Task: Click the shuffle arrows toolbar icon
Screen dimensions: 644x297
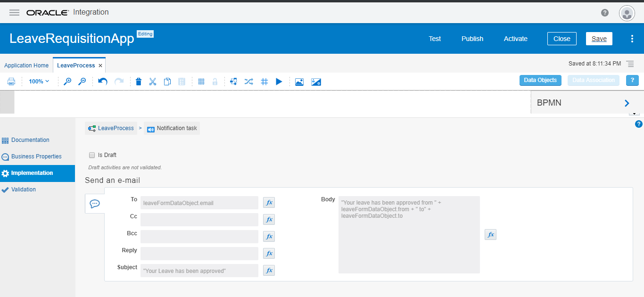Action: 248,82
